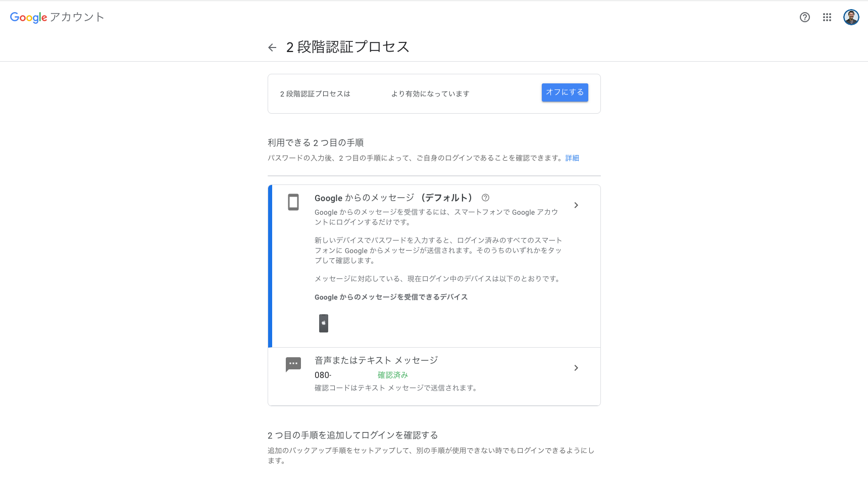868x477 pixels.
Task: Click the Google logo
Action: pyautogui.click(x=28, y=18)
